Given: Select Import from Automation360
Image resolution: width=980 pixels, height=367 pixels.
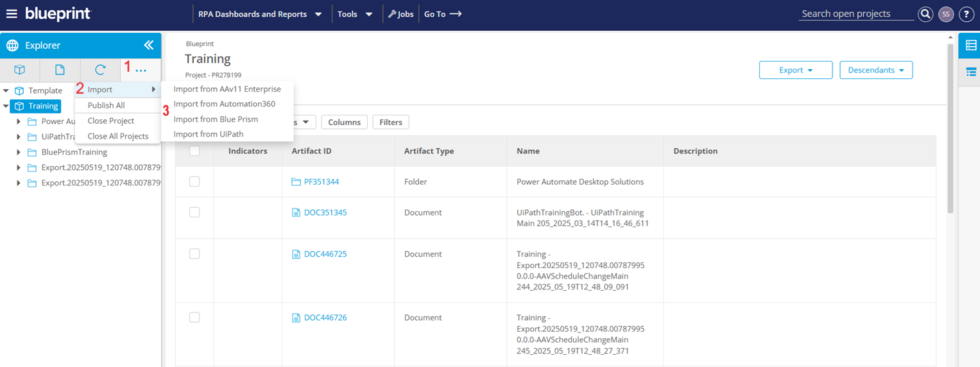Looking at the screenshot, I should [227, 104].
